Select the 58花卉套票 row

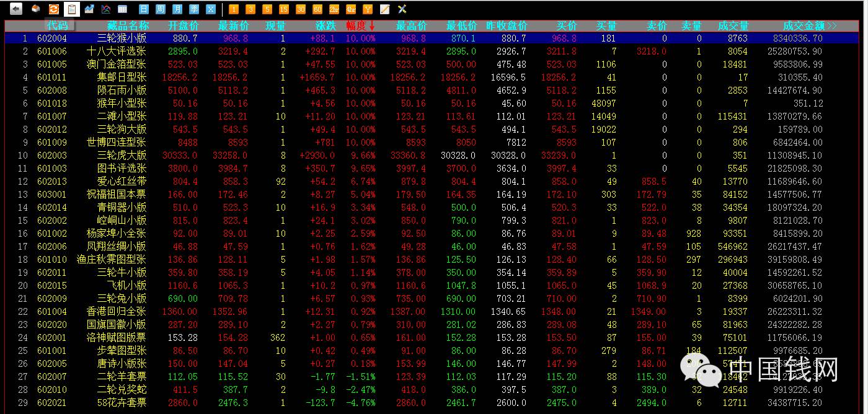point(432,402)
